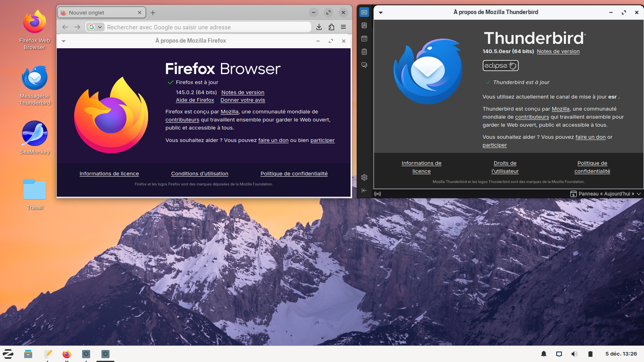This screenshot has height=362, width=644.
Task: Open volume control in system tray
Action: coord(574,354)
